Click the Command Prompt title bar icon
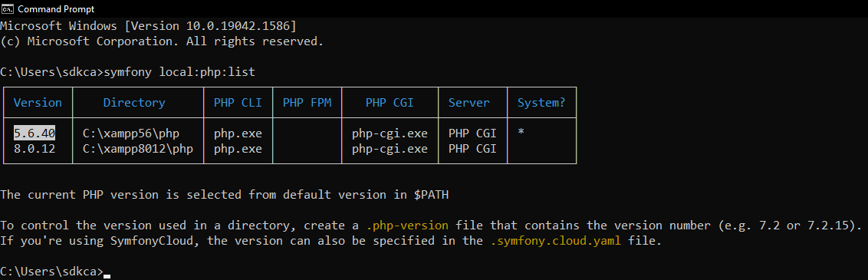This screenshot has height=280, width=868. [8, 9]
